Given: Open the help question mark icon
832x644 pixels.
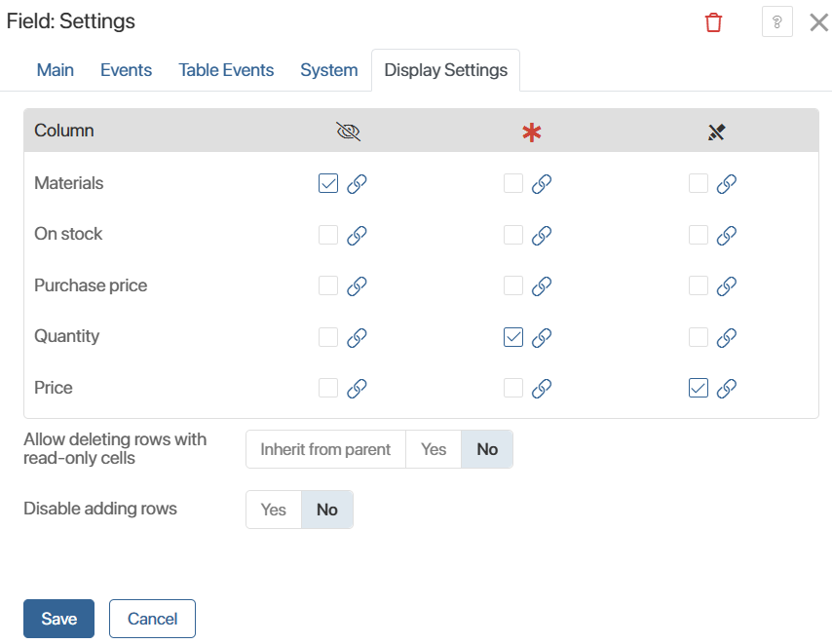Looking at the screenshot, I should 776,21.
